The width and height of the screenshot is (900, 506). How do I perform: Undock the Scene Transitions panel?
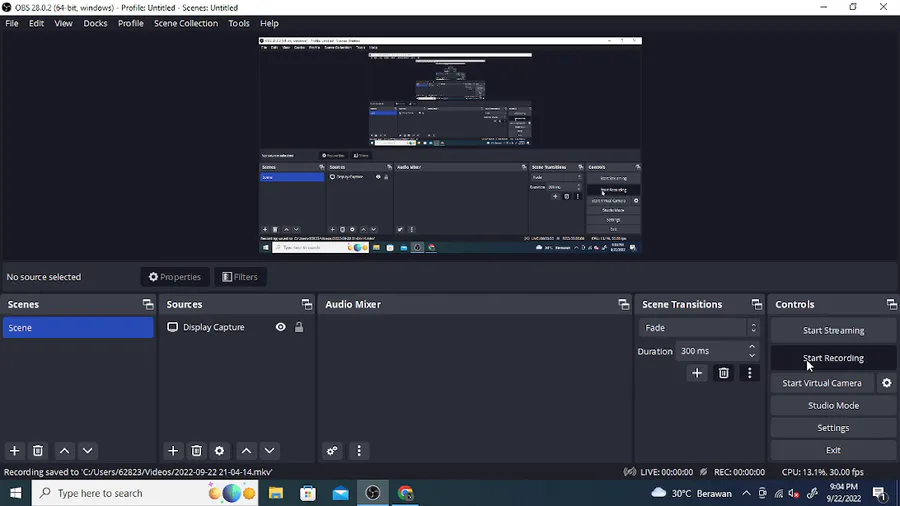pos(757,305)
